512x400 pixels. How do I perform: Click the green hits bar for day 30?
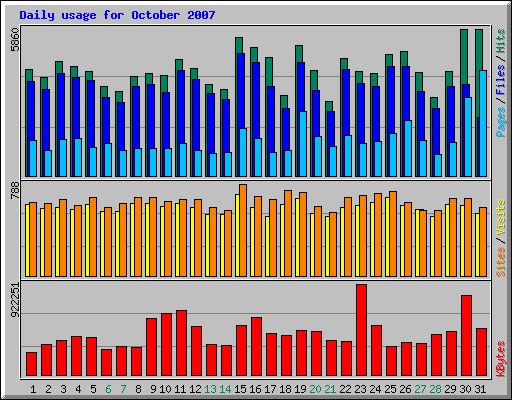[x=464, y=57]
